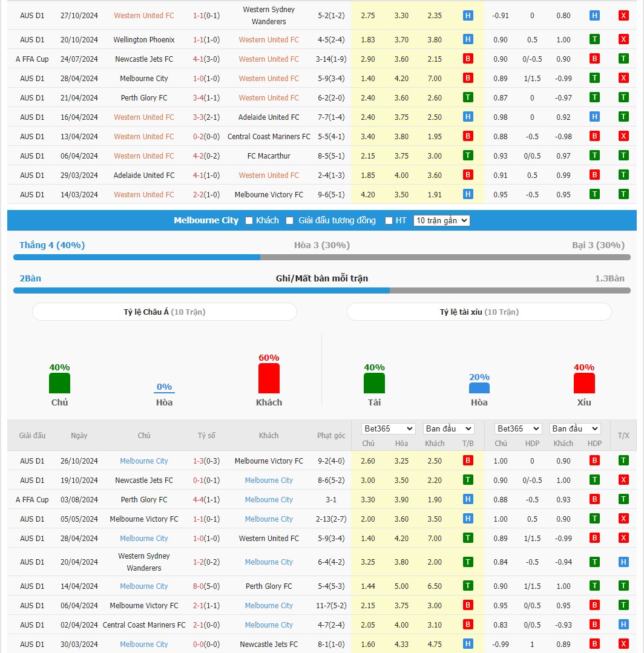Open the FC Macarthur team link
The width and height of the screenshot is (644, 653).
click(269, 156)
